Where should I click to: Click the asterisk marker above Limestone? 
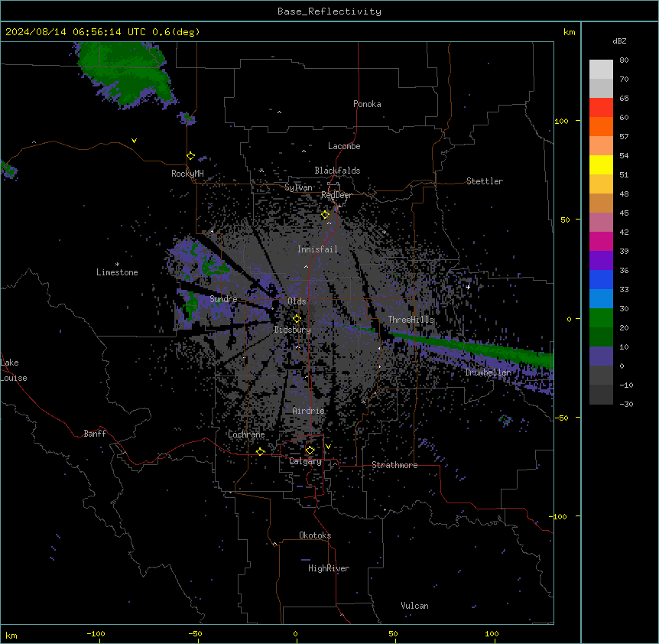point(117,265)
